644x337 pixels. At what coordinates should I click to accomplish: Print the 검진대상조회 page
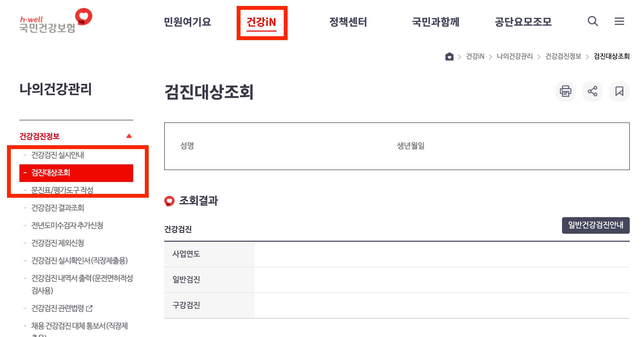pyautogui.click(x=565, y=91)
